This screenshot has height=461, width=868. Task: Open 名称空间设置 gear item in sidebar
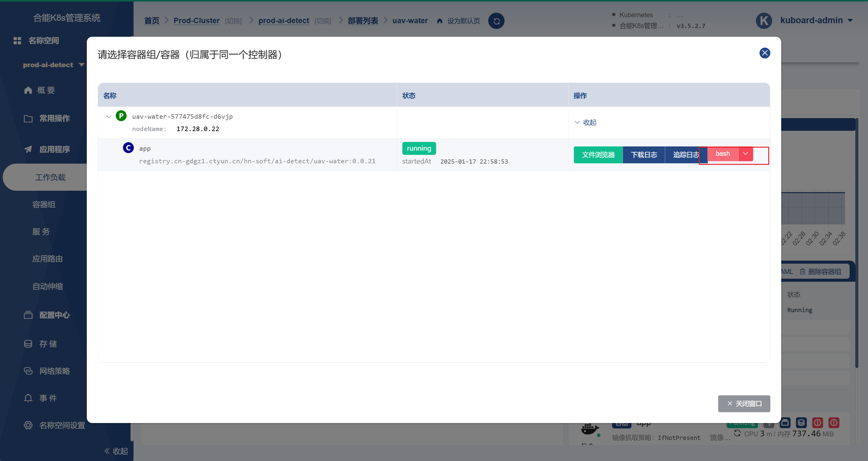pyautogui.click(x=55, y=425)
